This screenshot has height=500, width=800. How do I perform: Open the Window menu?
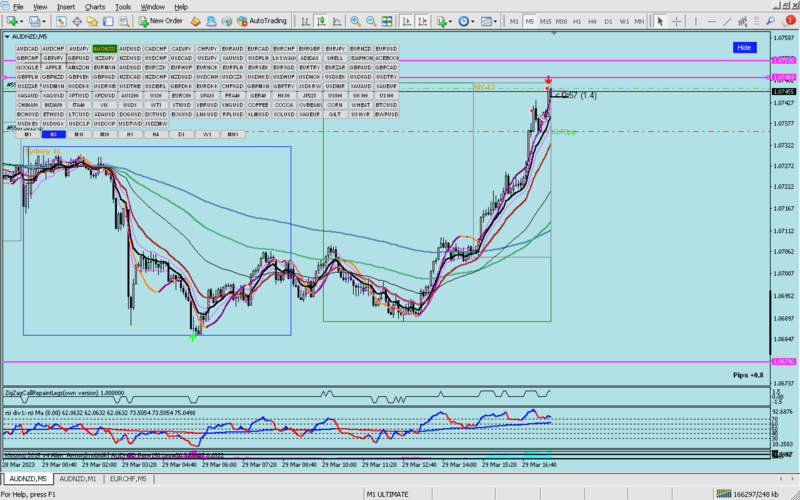tap(153, 7)
